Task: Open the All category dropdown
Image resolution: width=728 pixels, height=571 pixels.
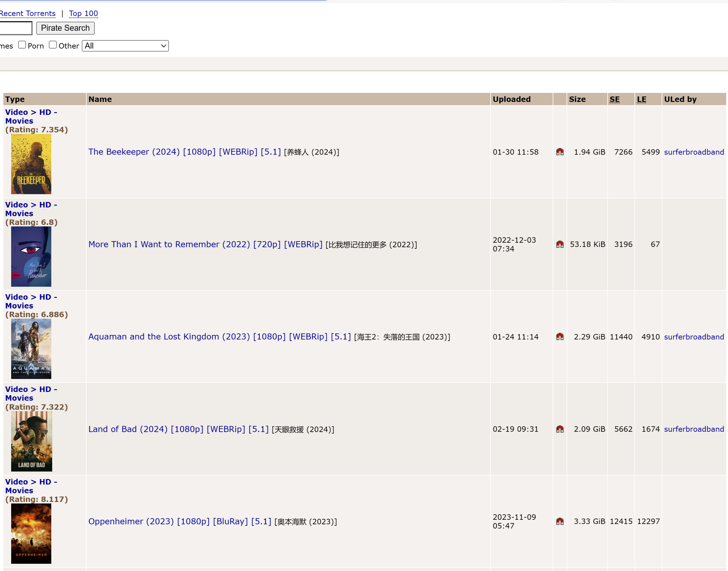Action: pos(125,46)
